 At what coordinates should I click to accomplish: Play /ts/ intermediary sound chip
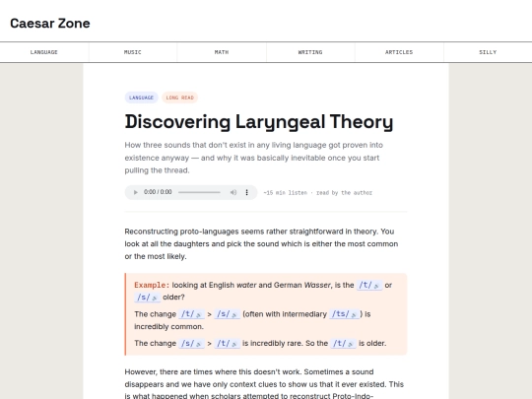345,314
